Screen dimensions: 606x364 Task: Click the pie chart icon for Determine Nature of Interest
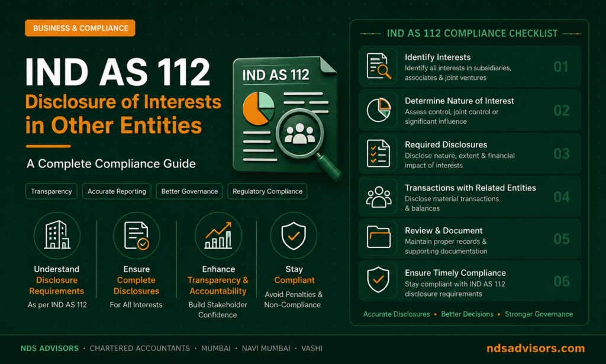[x=378, y=110]
